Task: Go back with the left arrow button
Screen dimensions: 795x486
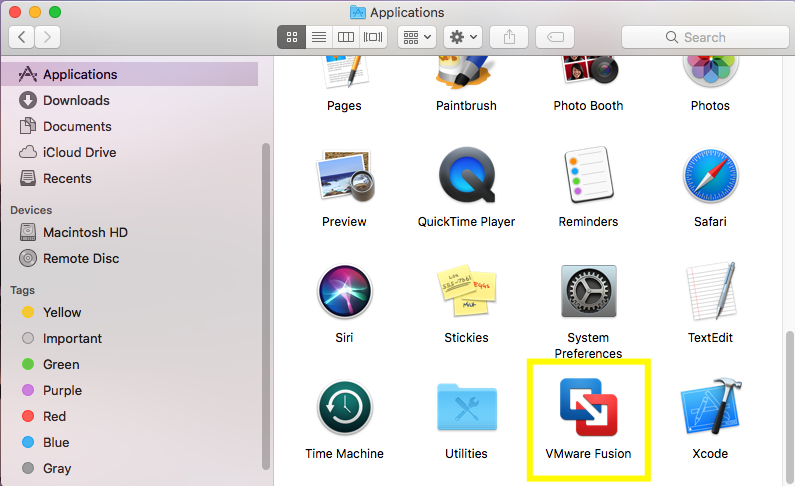Action: (x=22, y=37)
